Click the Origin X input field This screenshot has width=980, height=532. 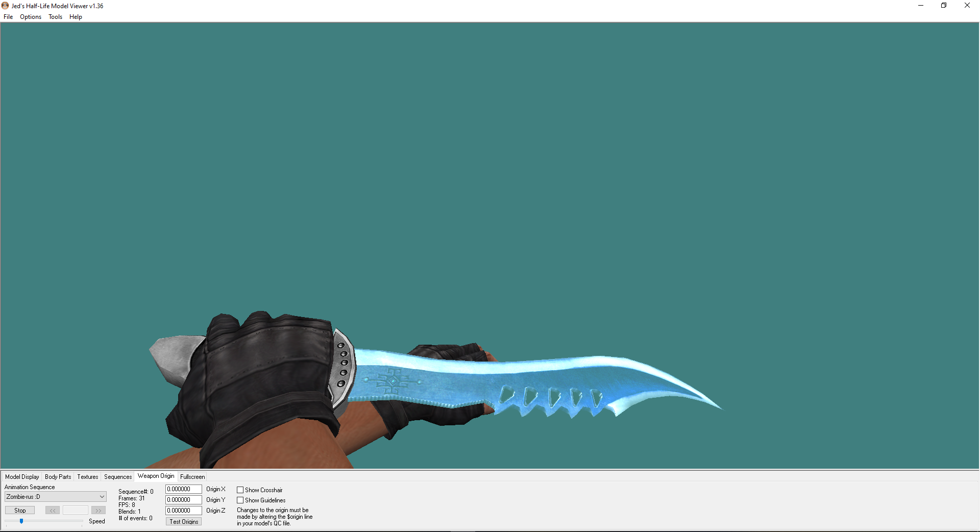(x=184, y=489)
